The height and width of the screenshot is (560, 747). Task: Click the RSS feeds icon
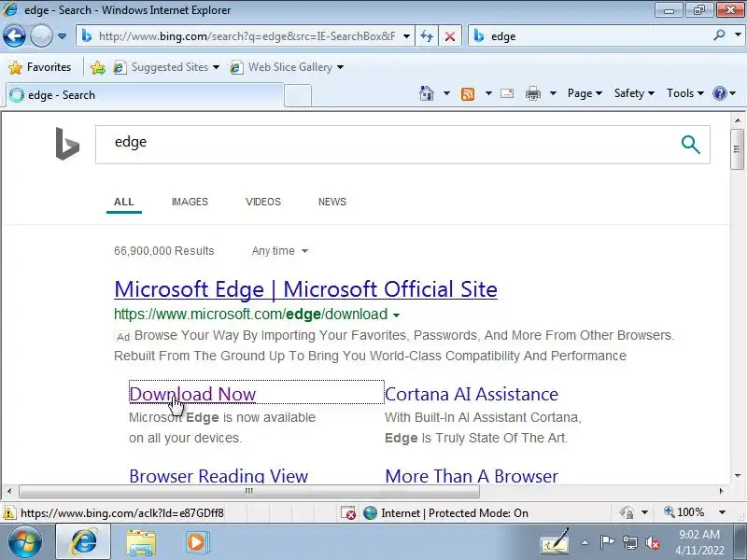click(468, 94)
